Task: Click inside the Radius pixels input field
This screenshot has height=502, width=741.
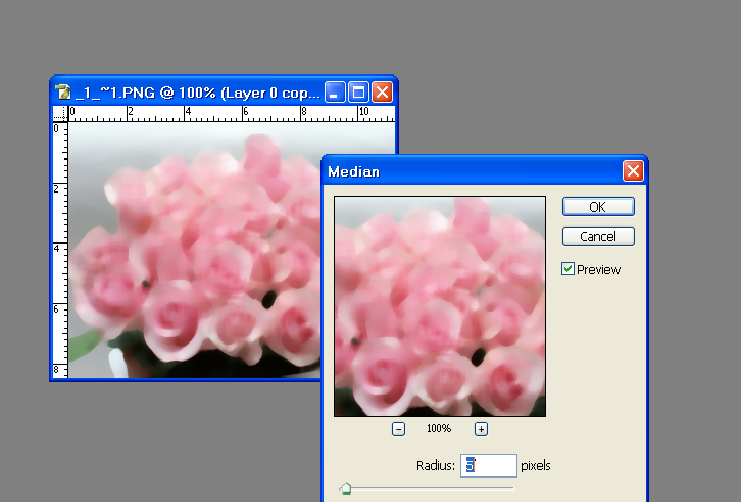Action: (x=489, y=465)
